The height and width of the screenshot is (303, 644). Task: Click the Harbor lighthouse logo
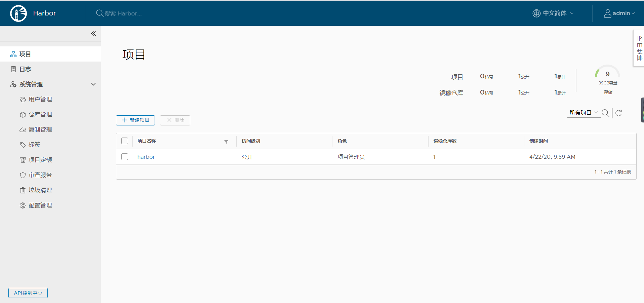(18, 13)
